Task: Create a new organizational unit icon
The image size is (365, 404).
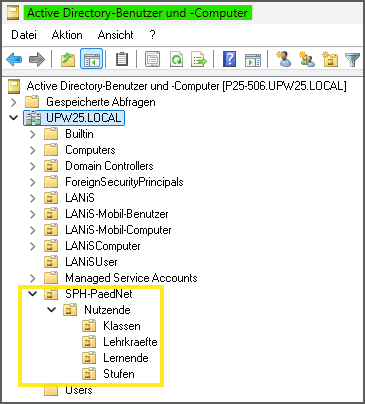Action: pyautogui.click(x=330, y=59)
